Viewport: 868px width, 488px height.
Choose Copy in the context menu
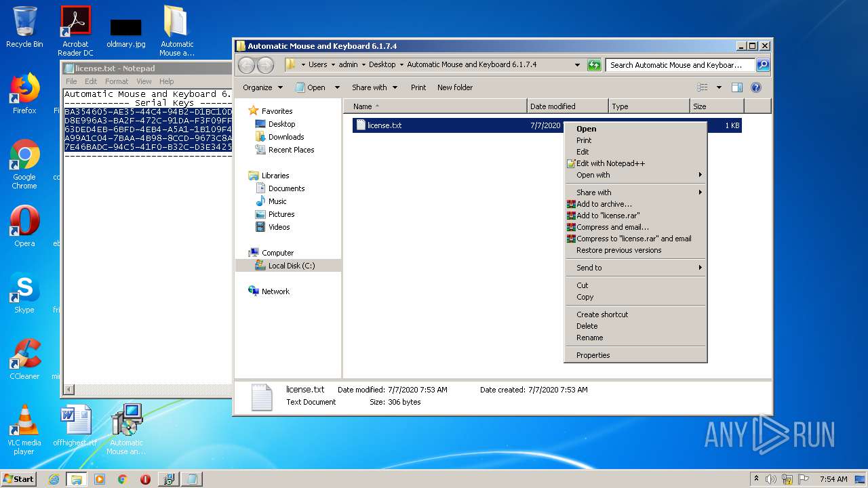(x=636, y=297)
